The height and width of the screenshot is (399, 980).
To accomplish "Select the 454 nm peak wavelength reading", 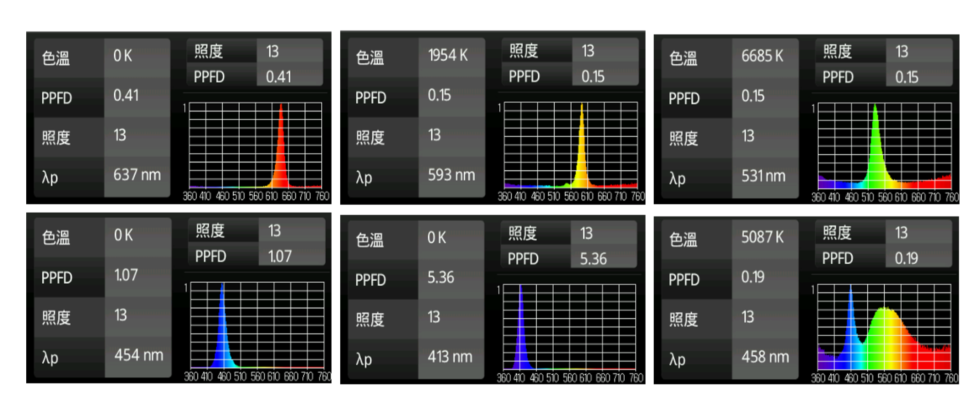I will (139, 355).
